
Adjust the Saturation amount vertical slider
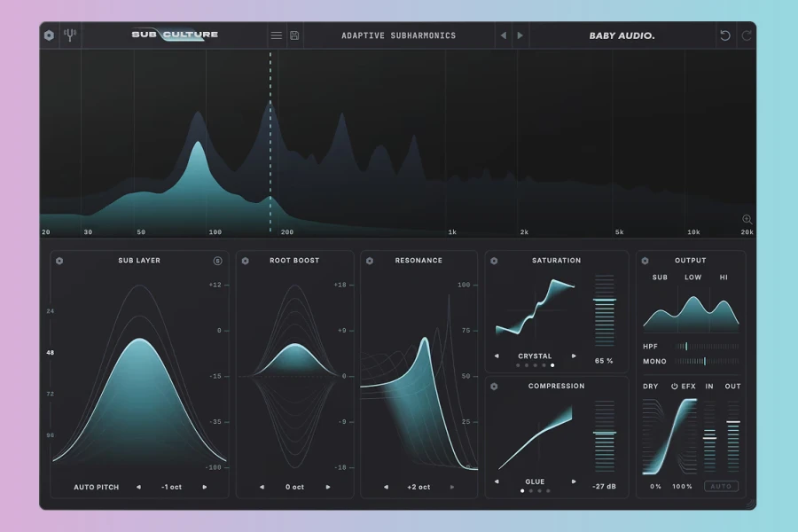click(x=605, y=310)
